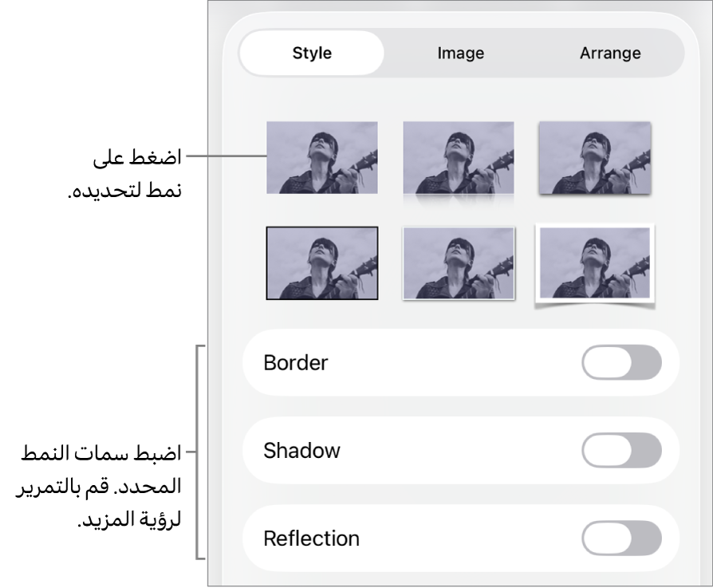Switch to the Arrange tab
This screenshot has width=713, height=588.
(x=610, y=53)
